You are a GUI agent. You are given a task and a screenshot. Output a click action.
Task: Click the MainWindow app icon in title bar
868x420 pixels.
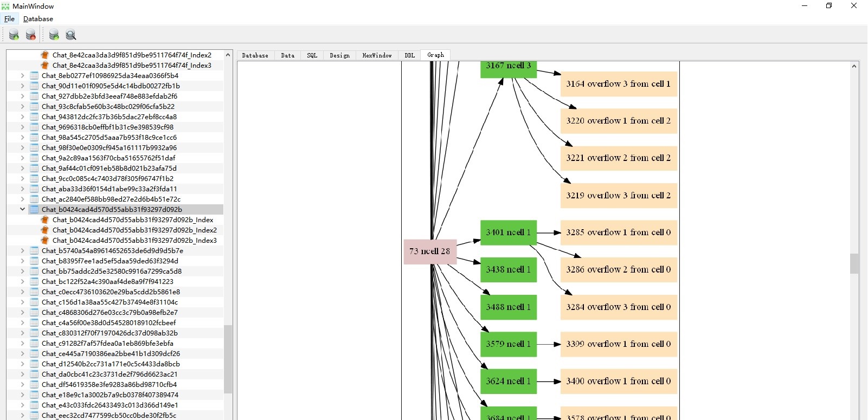[5, 6]
